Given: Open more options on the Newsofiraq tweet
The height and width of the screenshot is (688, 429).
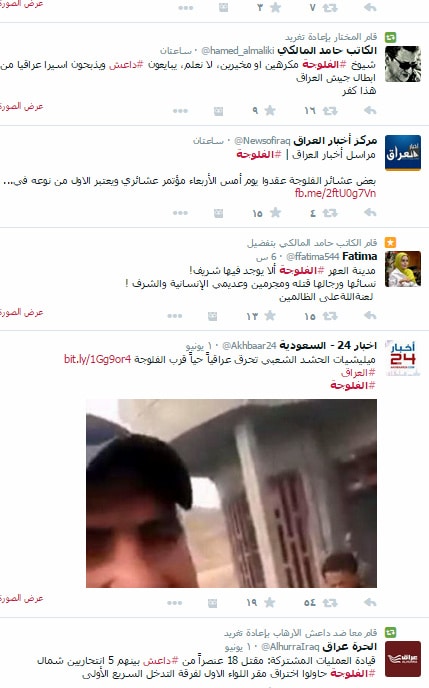Looking at the screenshot, I should [180, 213].
